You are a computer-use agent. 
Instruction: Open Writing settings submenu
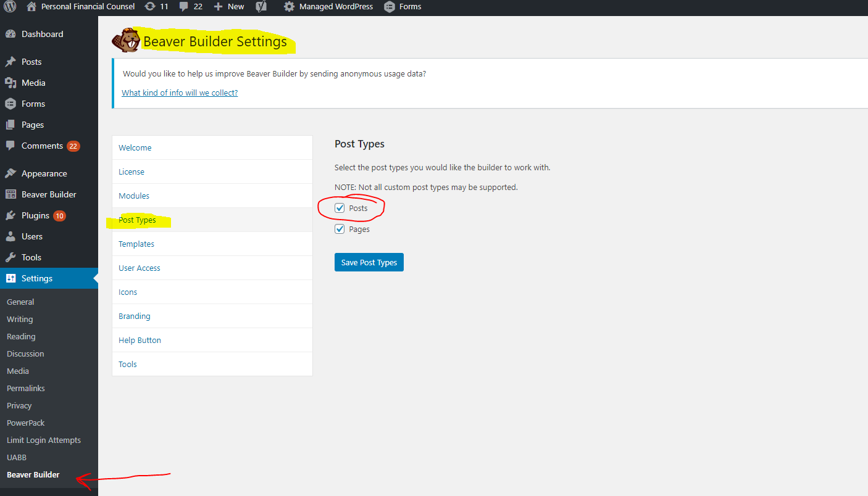coord(20,319)
